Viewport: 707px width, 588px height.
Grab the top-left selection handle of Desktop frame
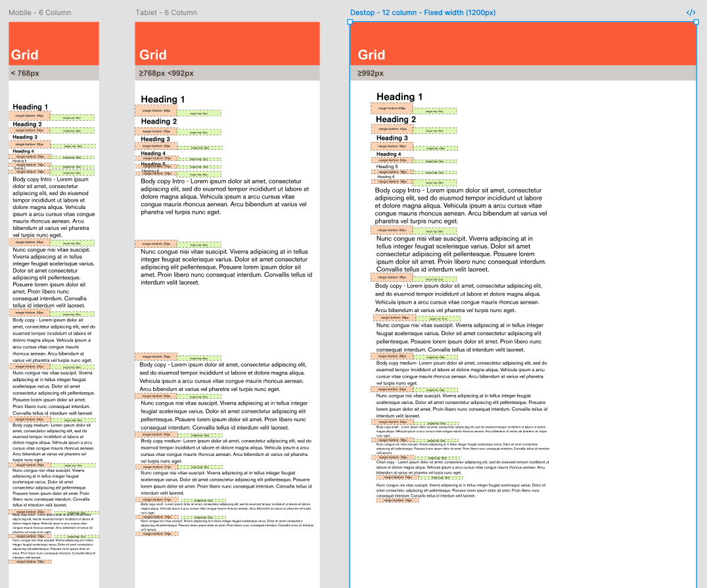pos(350,22)
